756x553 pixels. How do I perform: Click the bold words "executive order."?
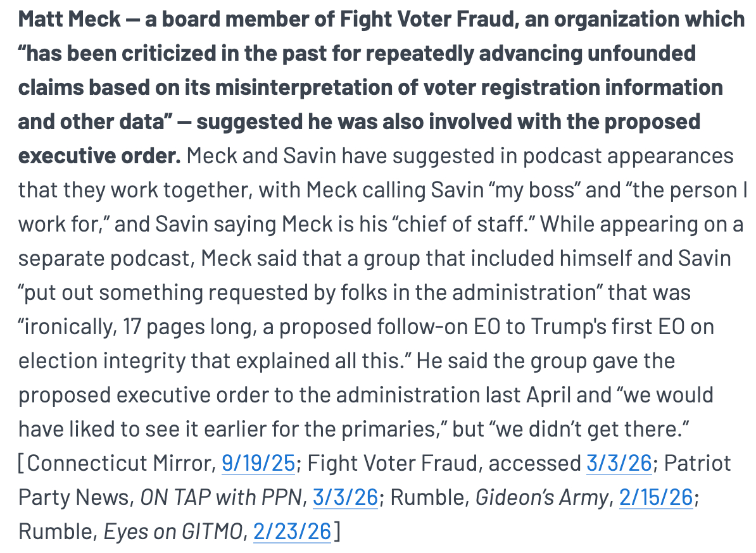[99, 156]
